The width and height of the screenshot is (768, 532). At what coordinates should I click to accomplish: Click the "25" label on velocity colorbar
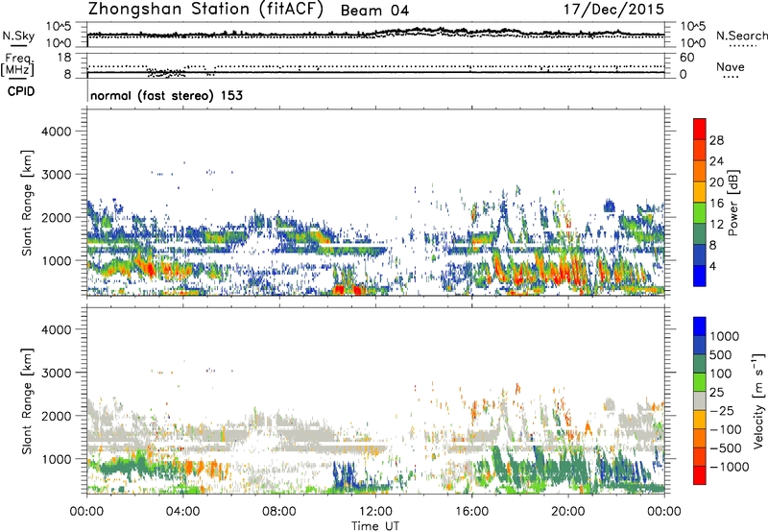tap(716, 393)
